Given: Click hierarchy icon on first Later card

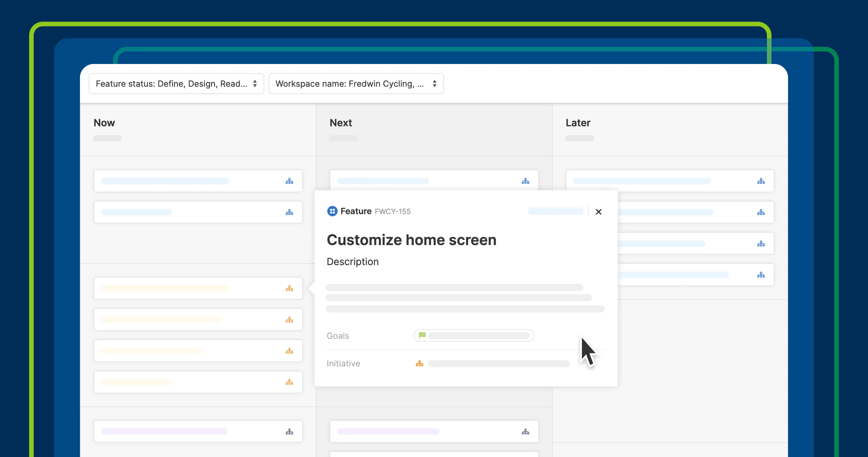Looking at the screenshot, I should pos(761,181).
